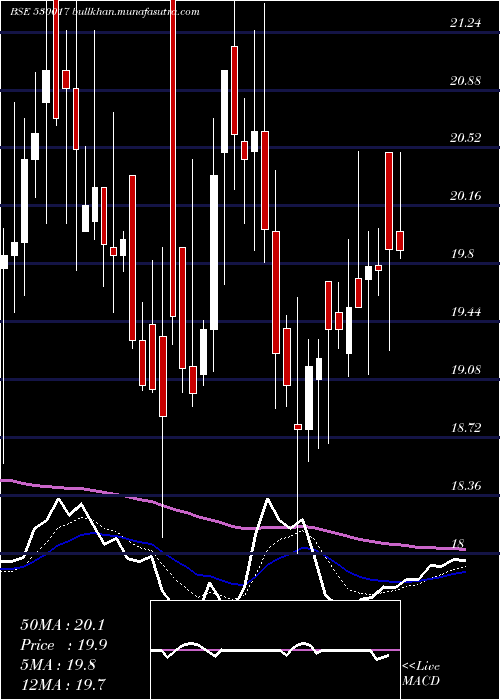
Task: Click the 19.8 price axis label
Action: (462, 254)
